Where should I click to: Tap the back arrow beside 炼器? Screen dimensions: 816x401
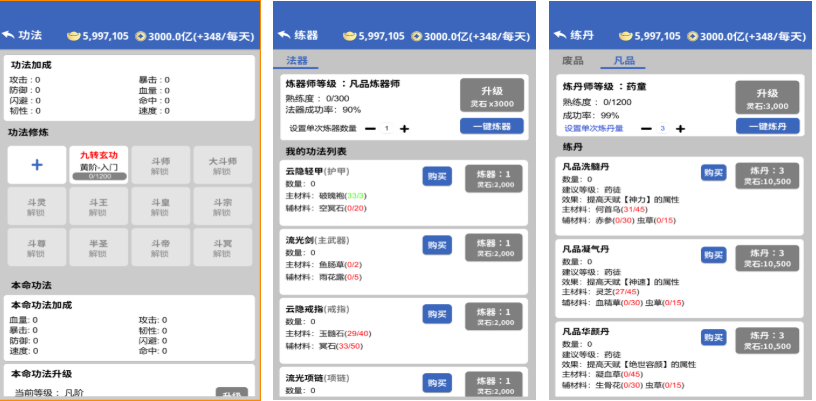click(x=283, y=35)
